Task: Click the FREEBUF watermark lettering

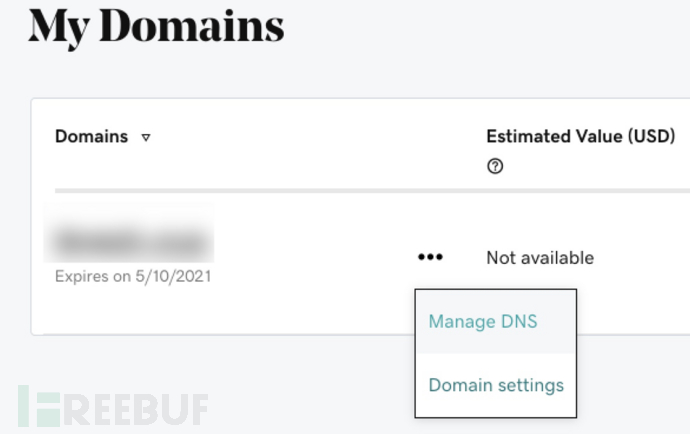Action: tap(136, 410)
